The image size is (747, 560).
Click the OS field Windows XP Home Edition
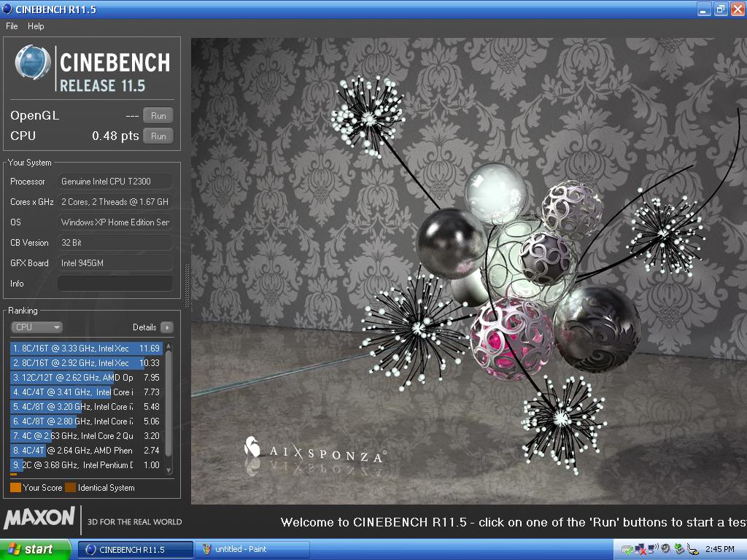point(115,222)
